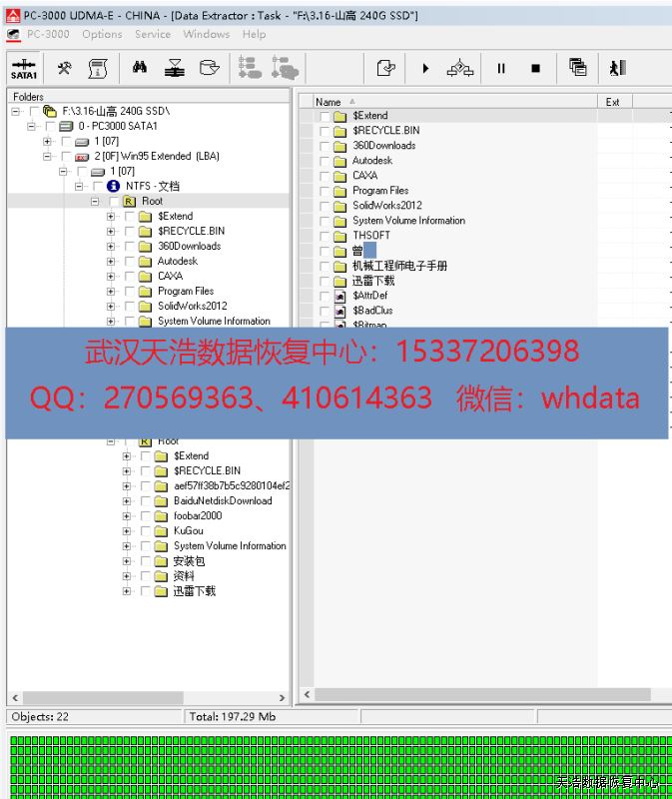
Task: Click the binoculars search icon
Action: point(140,69)
